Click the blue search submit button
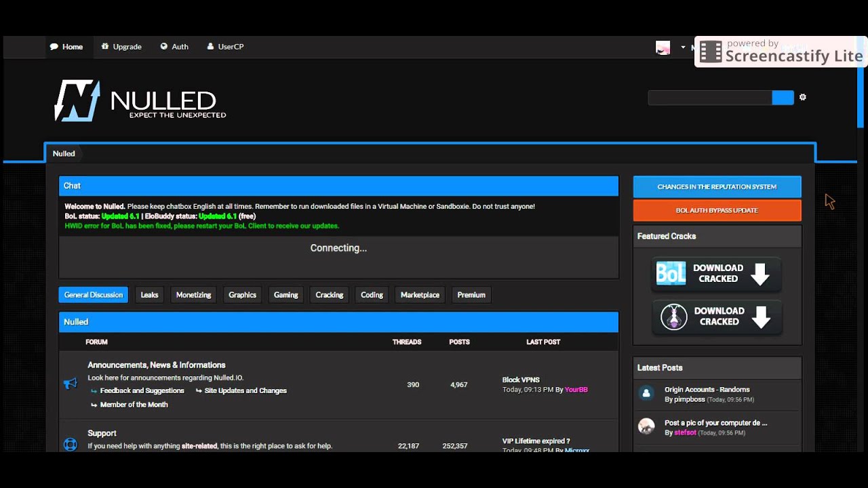Viewport: 868px width, 488px height. (783, 98)
